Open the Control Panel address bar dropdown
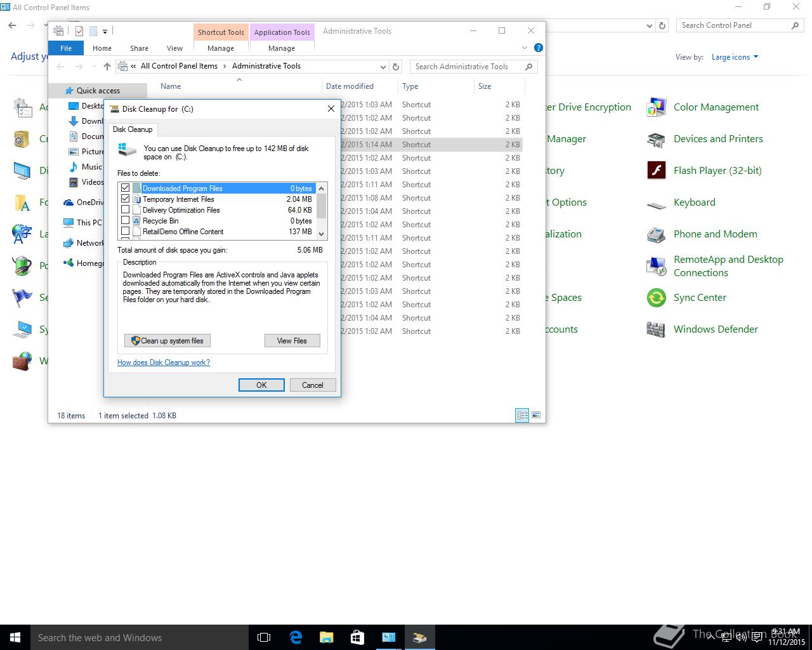812x650 pixels. pyautogui.click(x=649, y=26)
